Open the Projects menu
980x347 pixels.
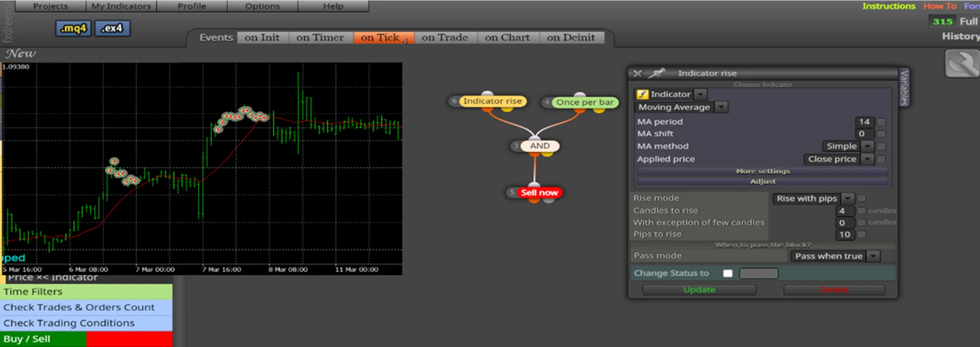tap(50, 6)
